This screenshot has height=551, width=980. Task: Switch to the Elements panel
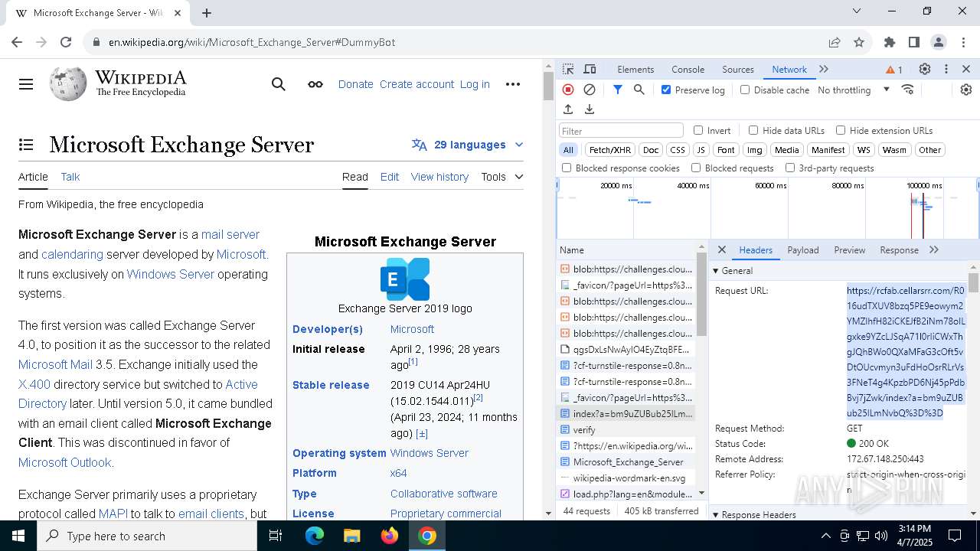click(635, 69)
